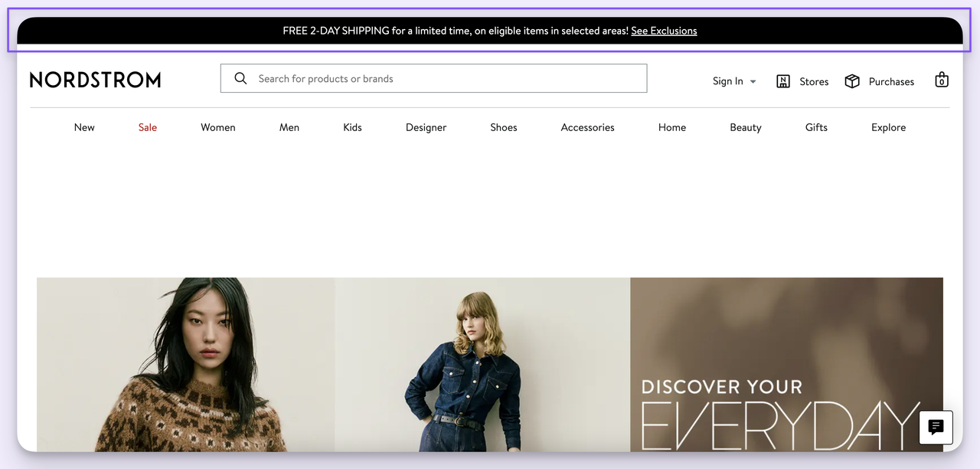Select the Accessories category
This screenshot has width=980, height=469.
(587, 127)
